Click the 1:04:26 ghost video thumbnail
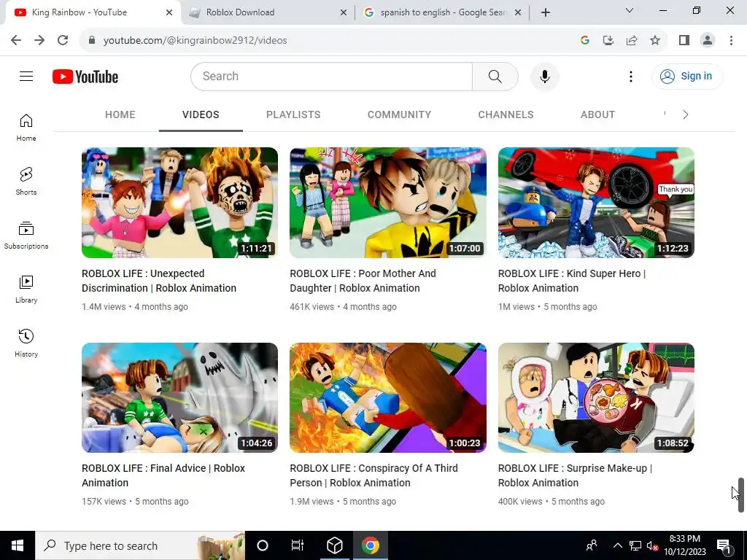This screenshot has width=747, height=560. (x=179, y=397)
